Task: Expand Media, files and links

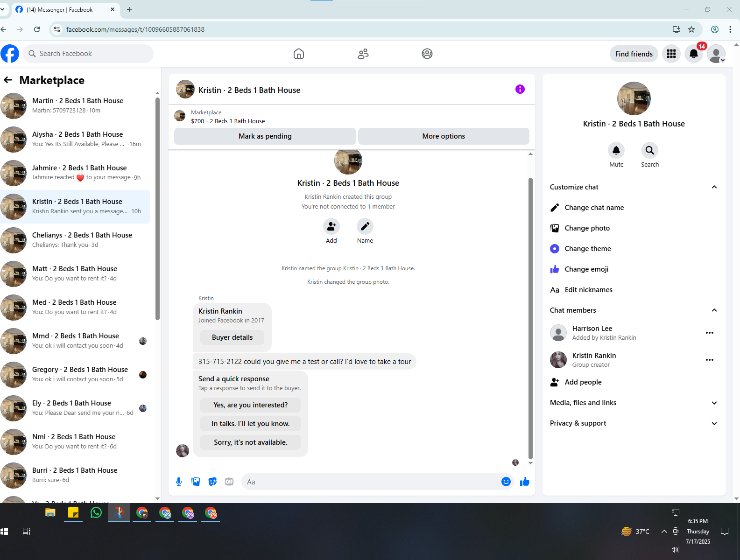Action: pos(634,403)
